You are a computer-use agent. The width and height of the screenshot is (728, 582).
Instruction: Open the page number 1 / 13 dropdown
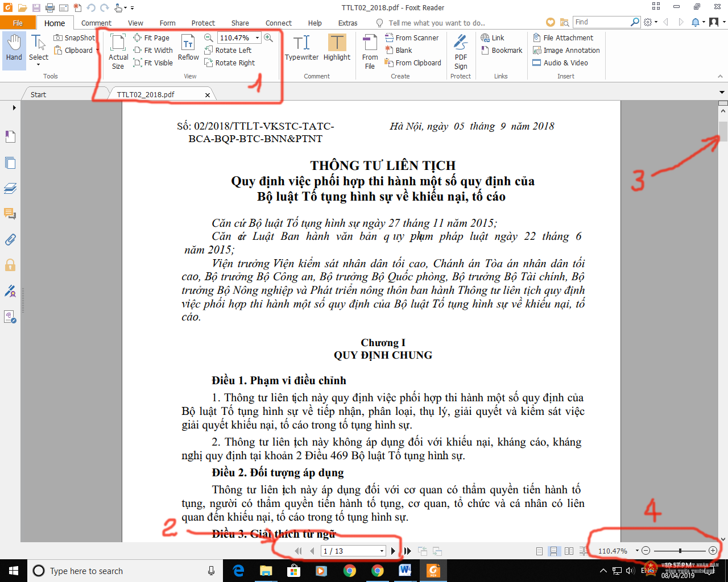[x=382, y=551]
